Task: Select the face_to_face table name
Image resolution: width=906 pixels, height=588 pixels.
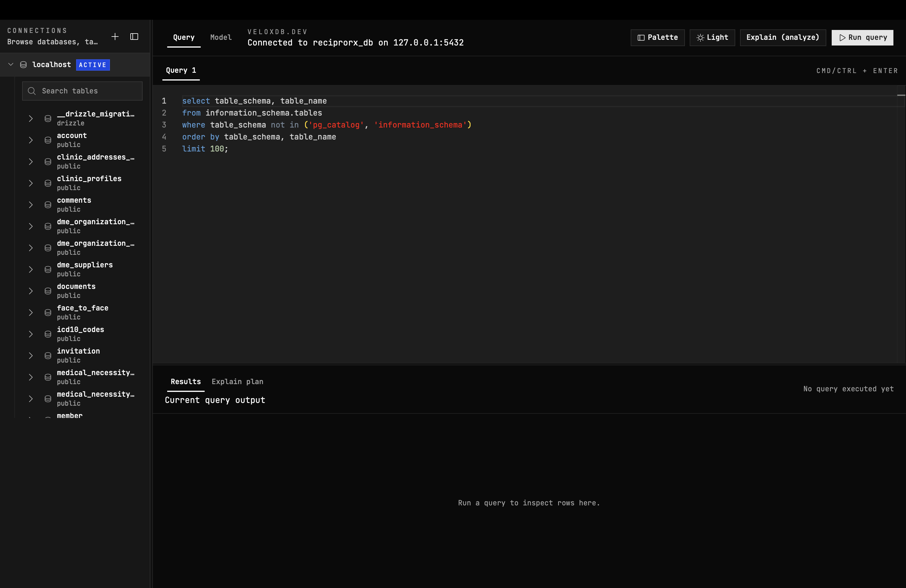Action: pyautogui.click(x=83, y=308)
